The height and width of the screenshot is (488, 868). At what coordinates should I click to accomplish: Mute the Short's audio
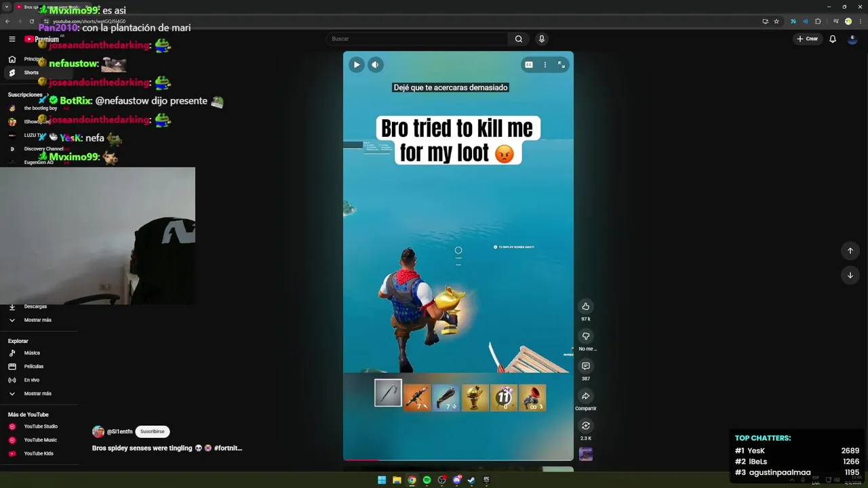[x=375, y=65]
